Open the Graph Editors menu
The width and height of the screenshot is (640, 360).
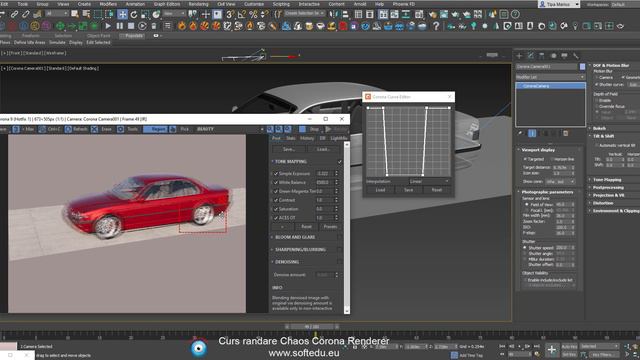click(x=167, y=4)
